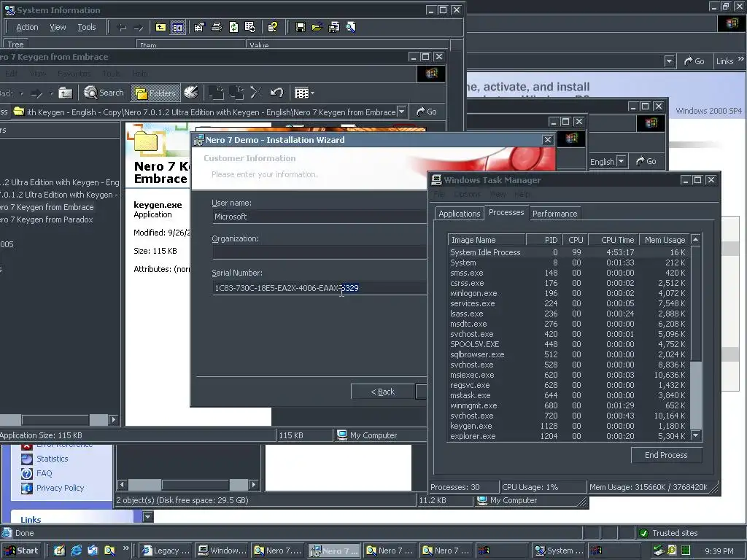Click the Up folder icon in Explorer toolbar

(x=65, y=93)
